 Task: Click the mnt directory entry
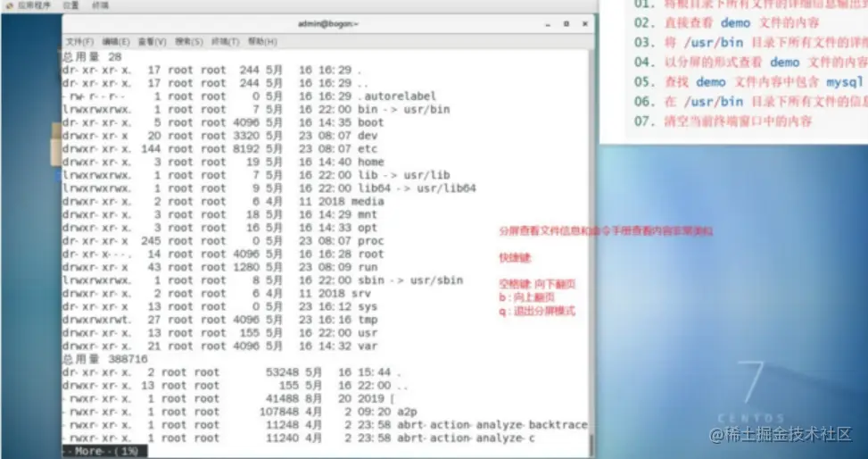[x=368, y=214]
